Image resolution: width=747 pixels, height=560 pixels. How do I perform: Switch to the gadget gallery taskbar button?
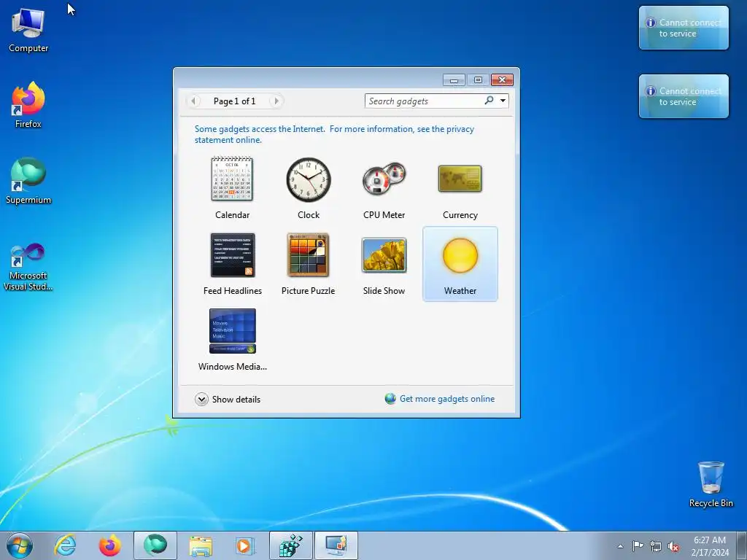(336, 545)
